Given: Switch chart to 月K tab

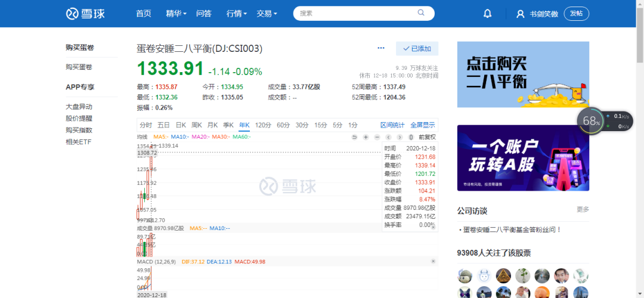Looking at the screenshot, I should click(212, 125).
